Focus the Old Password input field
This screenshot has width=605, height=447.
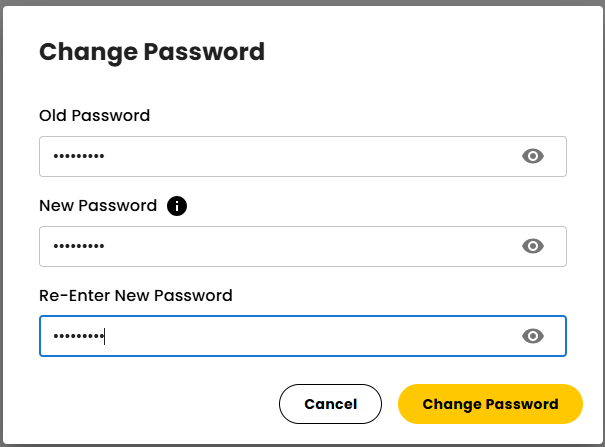point(280,156)
